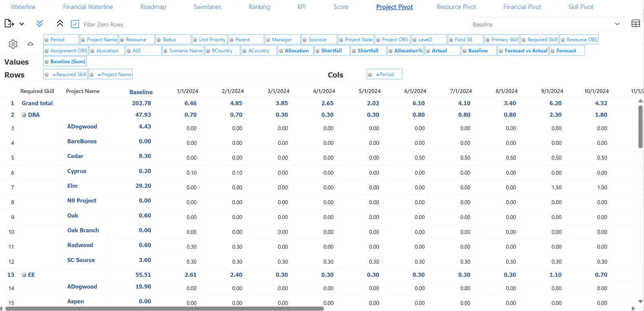This screenshot has width=644, height=311.
Task: Click the dot icon on Scenario Name chip
Action: (x=165, y=51)
